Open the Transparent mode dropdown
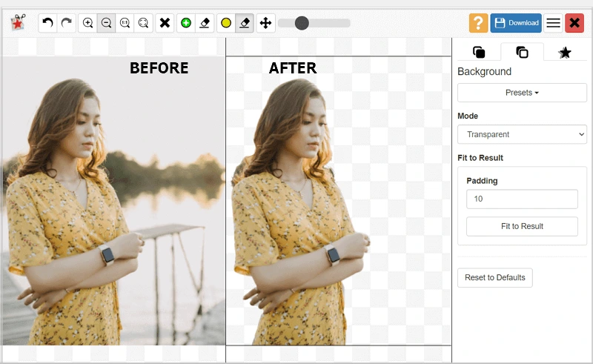The height and width of the screenshot is (364, 593). click(522, 134)
